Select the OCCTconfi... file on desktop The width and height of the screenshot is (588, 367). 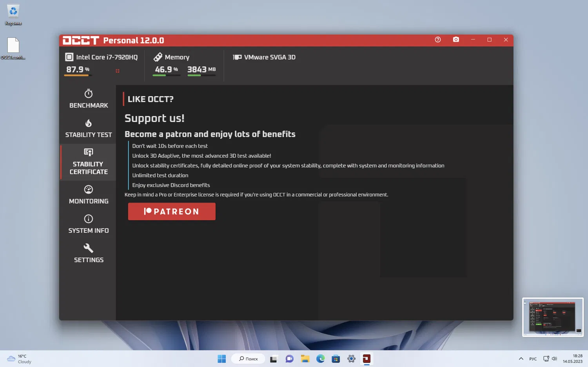13,49
